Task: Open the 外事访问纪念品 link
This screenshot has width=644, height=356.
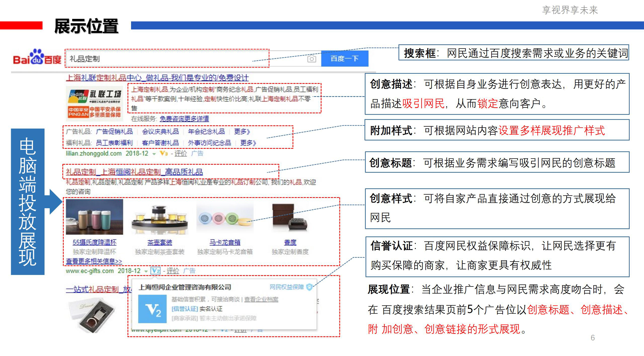Action: [209, 143]
